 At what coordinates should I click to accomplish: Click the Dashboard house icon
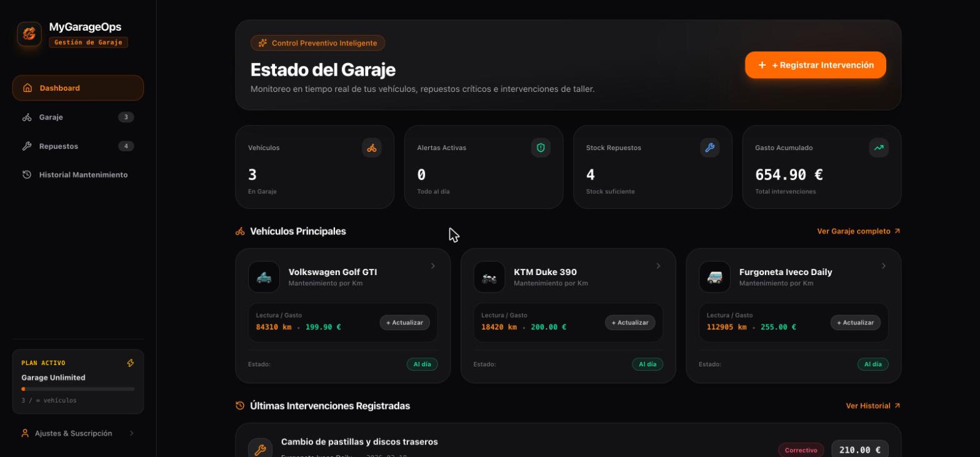click(x=27, y=88)
